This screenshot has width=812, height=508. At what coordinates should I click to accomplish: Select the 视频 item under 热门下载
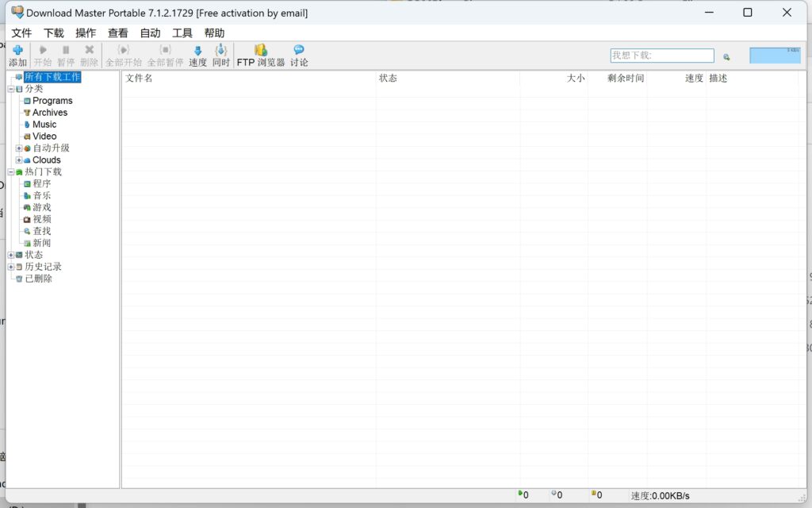[x=41, y=219]
